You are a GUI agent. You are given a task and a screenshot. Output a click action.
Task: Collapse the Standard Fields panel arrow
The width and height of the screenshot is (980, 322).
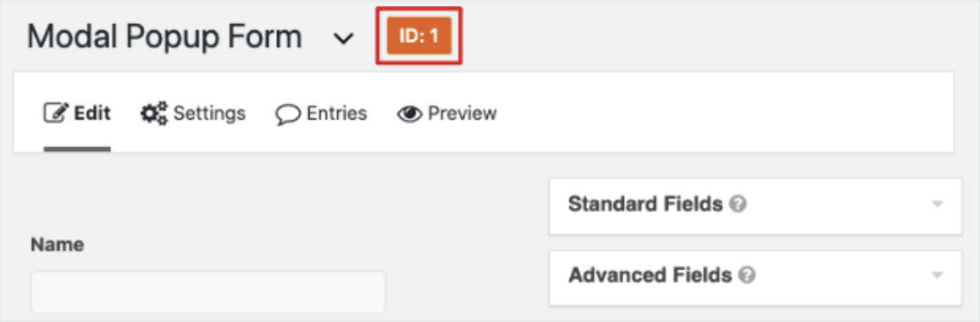937,204
